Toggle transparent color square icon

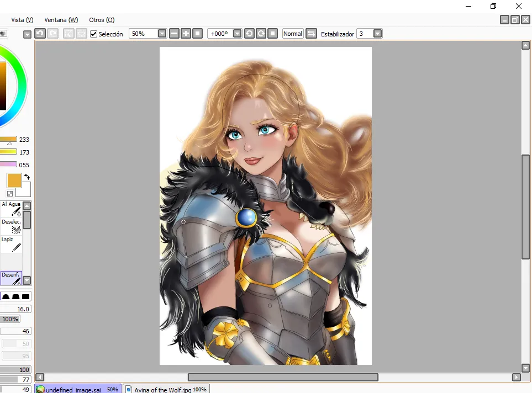pos(10,194)
